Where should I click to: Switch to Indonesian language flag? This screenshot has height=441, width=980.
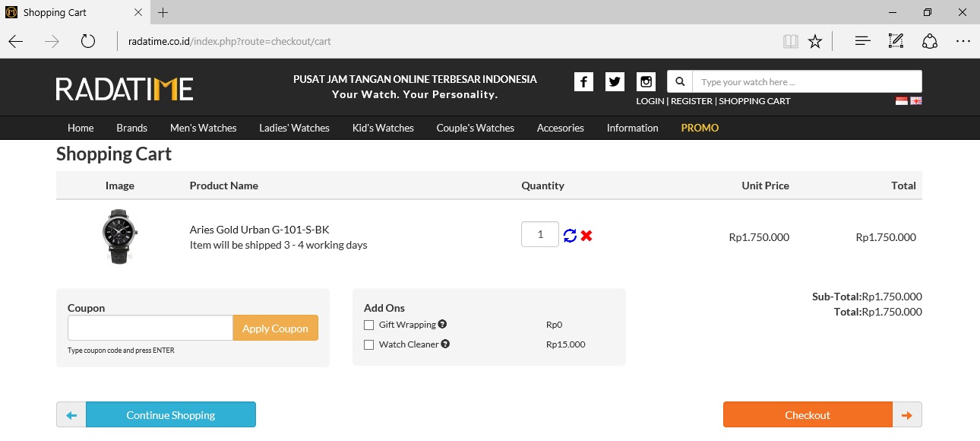[x=901, y=101]
